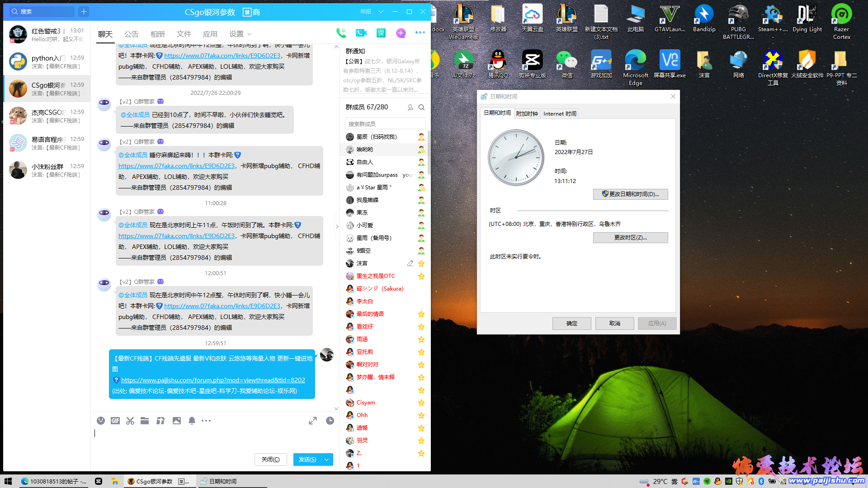Open PUBG BATTLEGROUNDS desktop icon
868x488 pixels.
[738, 22]
